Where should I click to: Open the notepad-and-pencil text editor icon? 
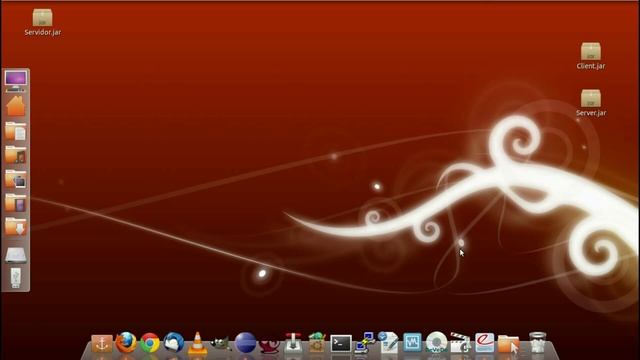point(388,342)
